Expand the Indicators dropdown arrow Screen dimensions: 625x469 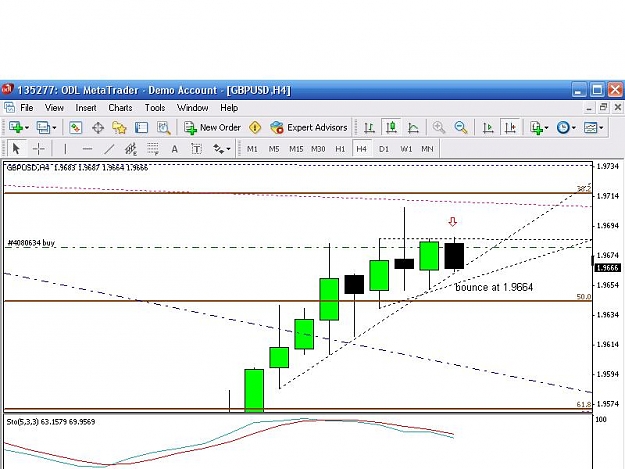546,128
